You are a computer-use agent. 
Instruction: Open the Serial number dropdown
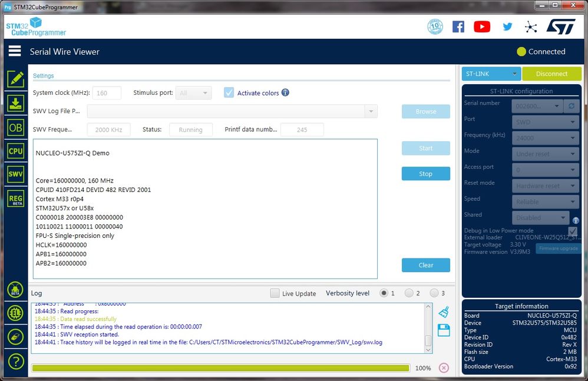click(x=537, y=106)
